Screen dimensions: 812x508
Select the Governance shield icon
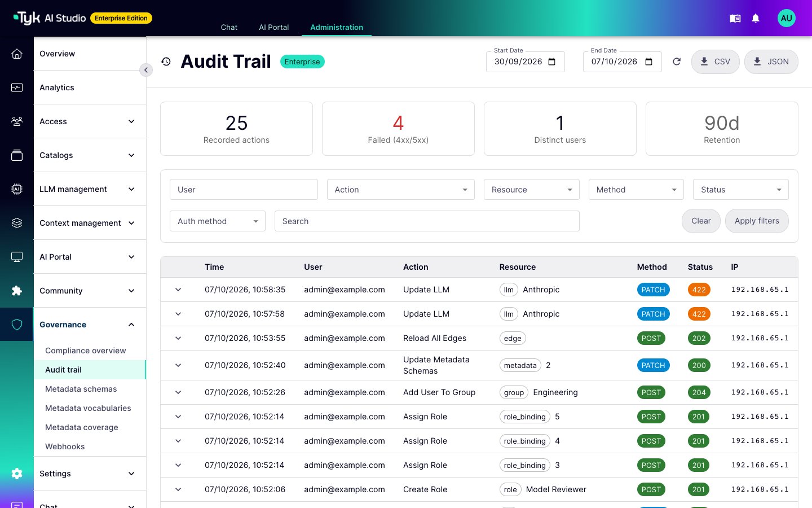[x=17, y=325]
